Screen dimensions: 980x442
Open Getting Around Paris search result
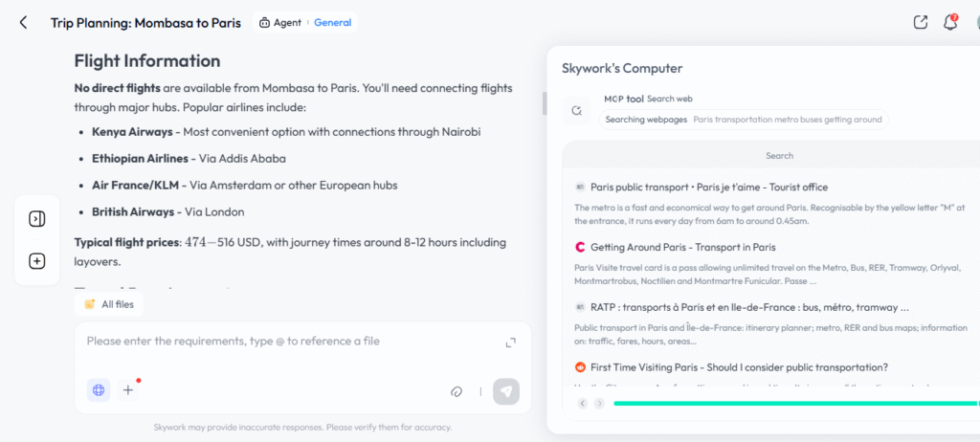click(x=682, y=247)
